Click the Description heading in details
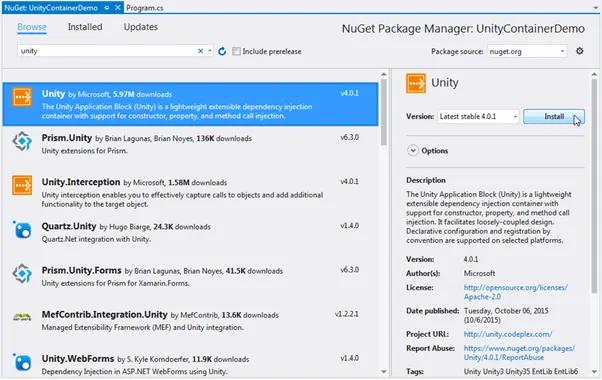Screen dimensions: 602x380 [426, 180]
